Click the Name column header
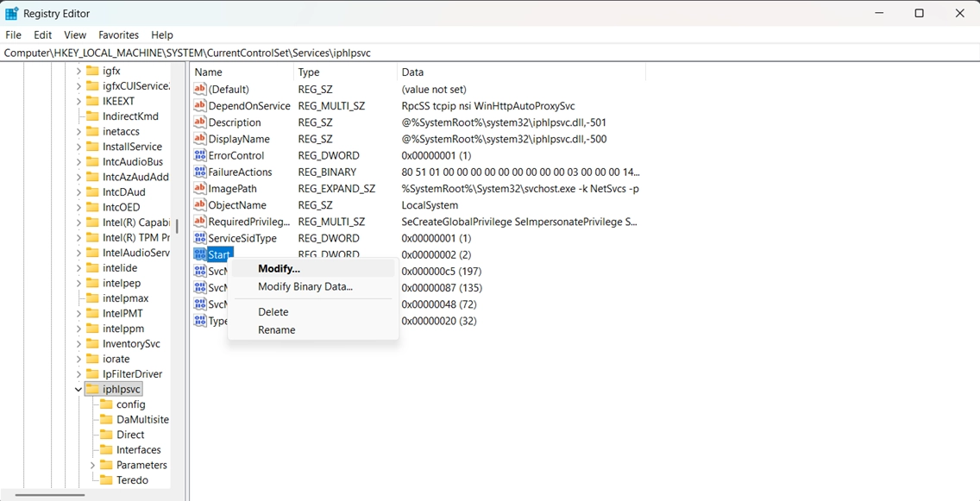980x501 pixels. (242, 72)
